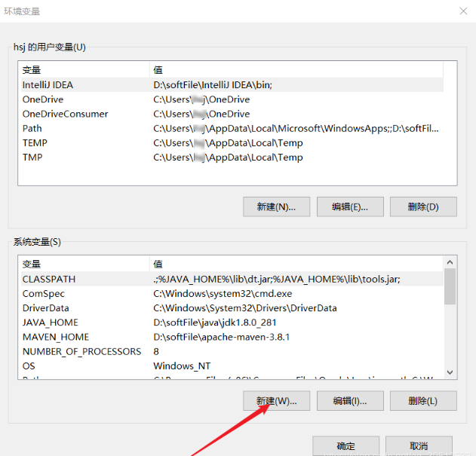Select the JAVA_HOME system variable

click(51, 323)
